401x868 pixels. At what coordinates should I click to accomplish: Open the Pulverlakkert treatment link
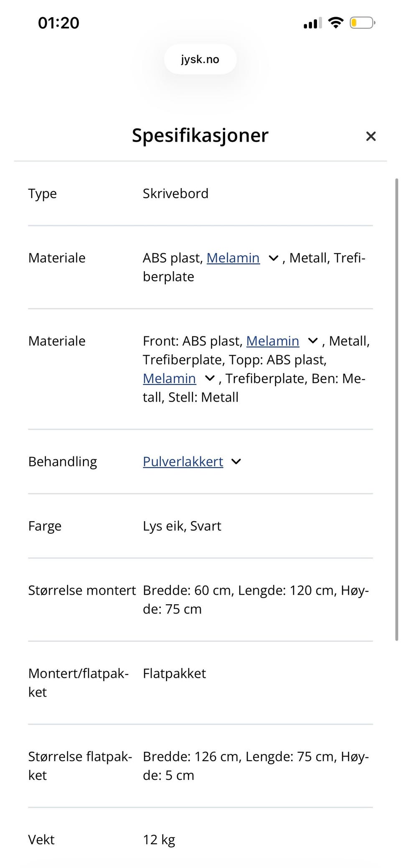pyautogui.click(x=183, y=462)
